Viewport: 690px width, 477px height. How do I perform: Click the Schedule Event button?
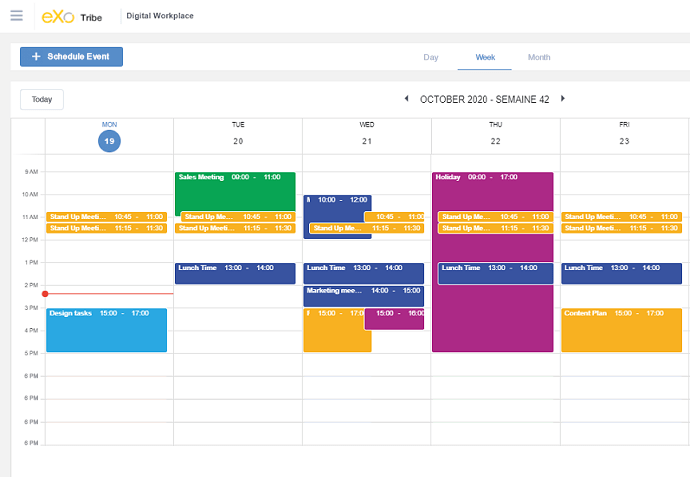71,57
